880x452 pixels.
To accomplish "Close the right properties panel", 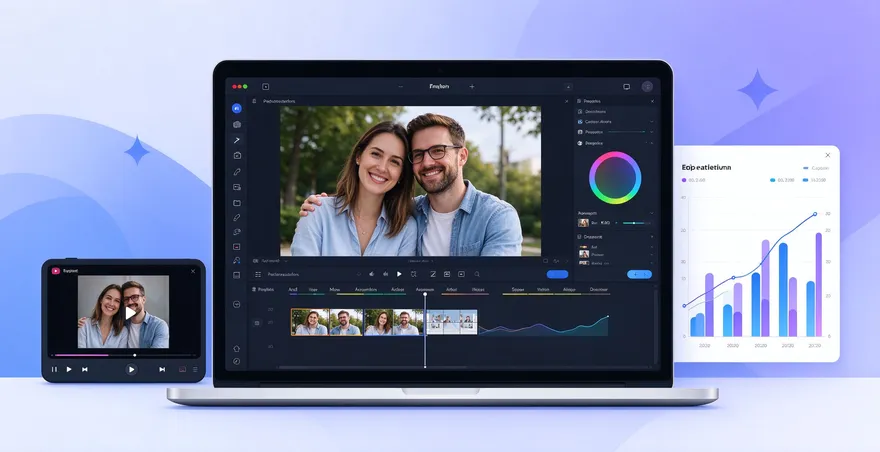I will (652, 101).
